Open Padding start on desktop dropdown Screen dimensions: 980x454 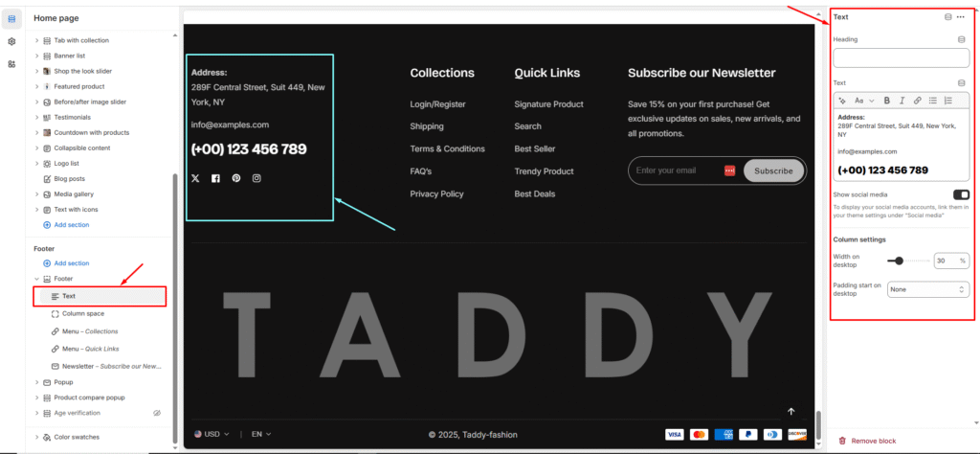tap(928, 288)
